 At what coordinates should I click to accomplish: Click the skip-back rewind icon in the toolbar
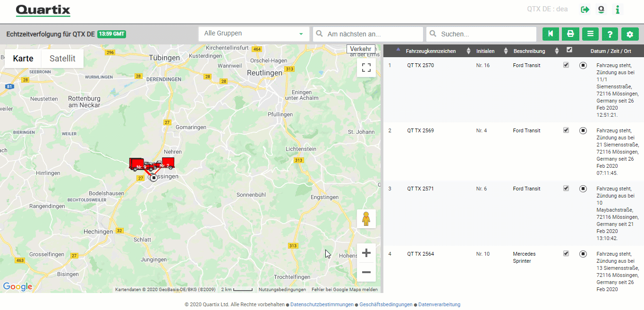[x=551, y=34]
